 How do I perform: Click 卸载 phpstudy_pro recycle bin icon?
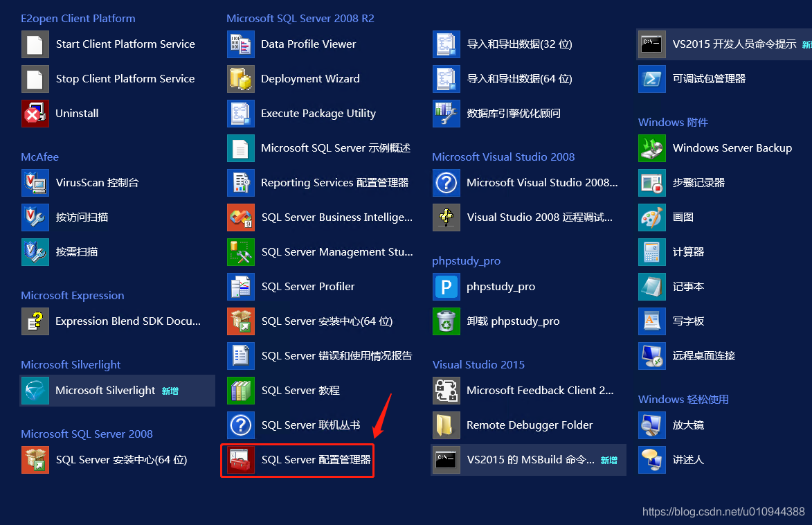pos(446,321)
